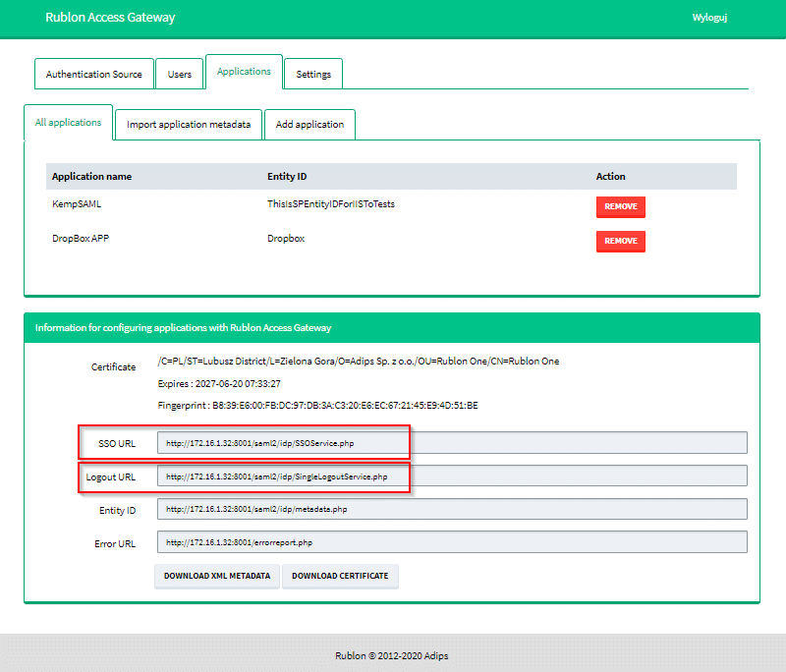Screen dimensions: 786x672
Task: Click inside the SSO URL field
Action: 452,443
